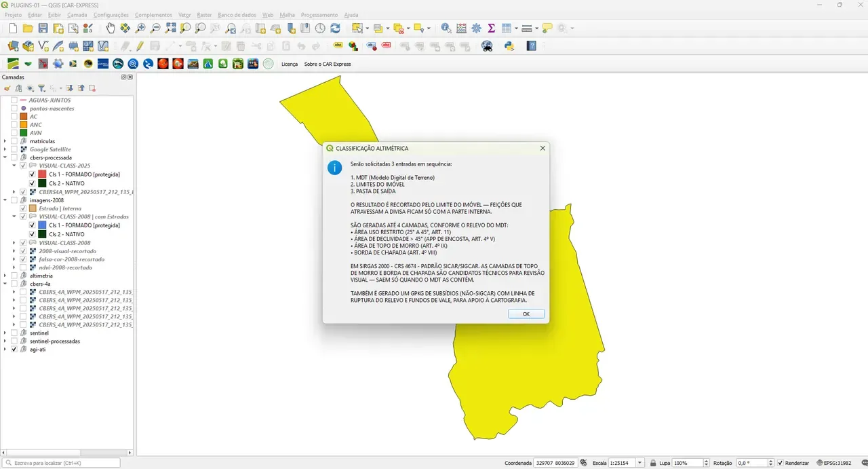Screen dimensions: 868x469
Task: Open Statistical Summary sigma icon
Action: (491, 29)
